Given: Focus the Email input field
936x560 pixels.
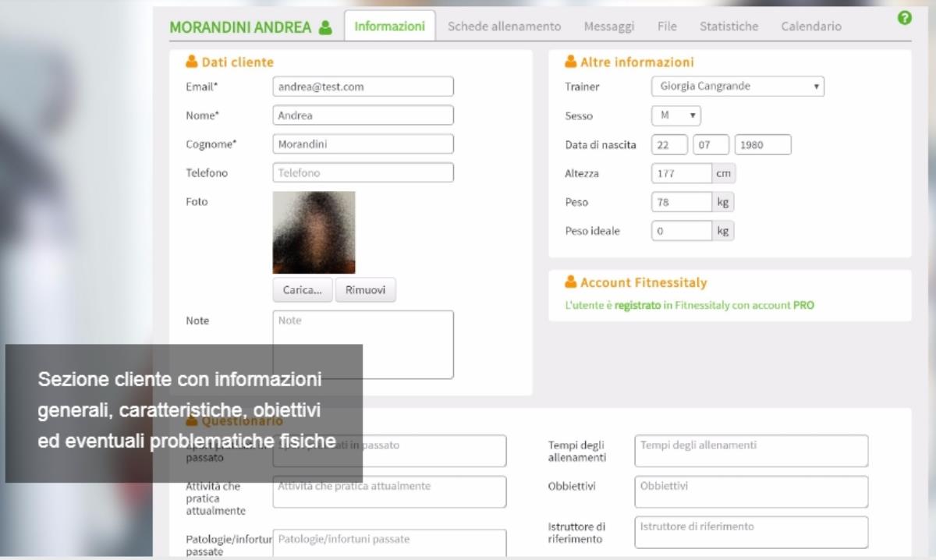Looking at the screenshot, I should pos(363,87).
